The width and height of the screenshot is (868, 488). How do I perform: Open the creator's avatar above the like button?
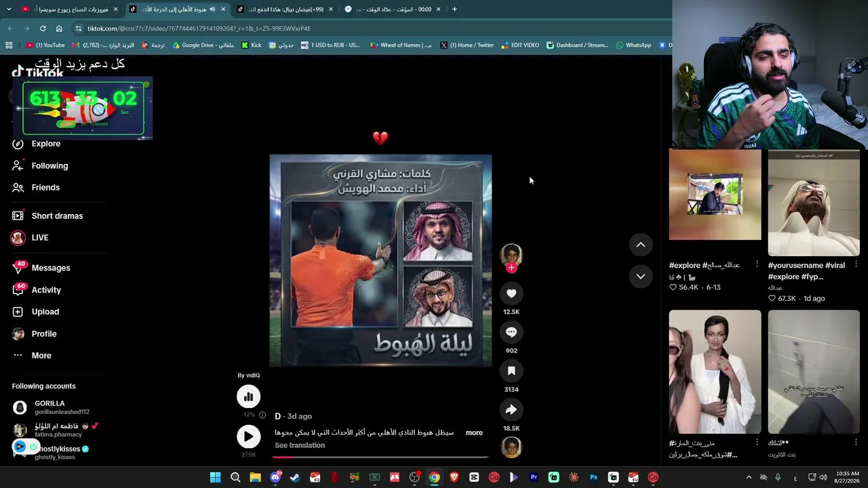pyautogui.click(x=511, y=254)
